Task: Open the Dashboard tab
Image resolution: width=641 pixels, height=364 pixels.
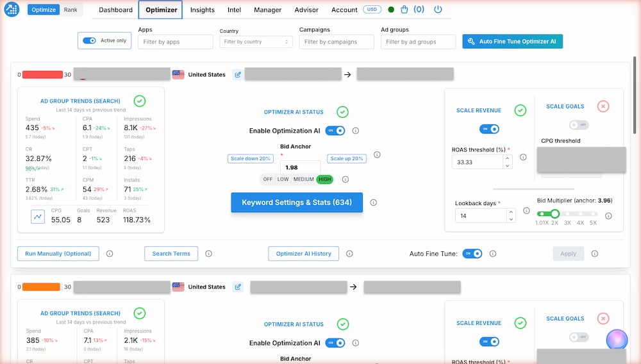Action: pos(115,10)
